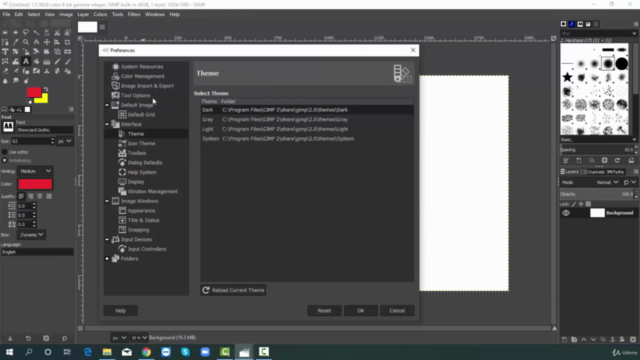Select the Gradient tool
The width and height of the screenshot is (640, 360).
pyautogui.click(x=47, y=62)
